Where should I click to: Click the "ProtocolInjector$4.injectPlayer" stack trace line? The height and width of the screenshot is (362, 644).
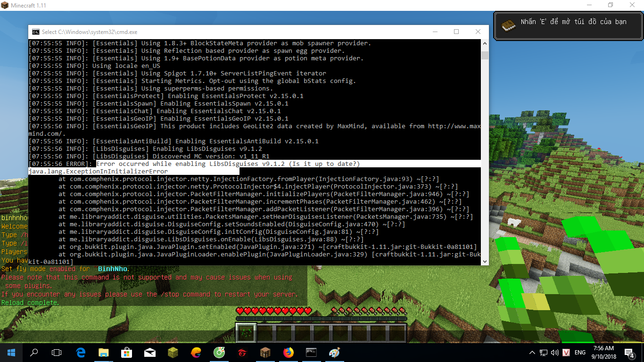[258, 187]
